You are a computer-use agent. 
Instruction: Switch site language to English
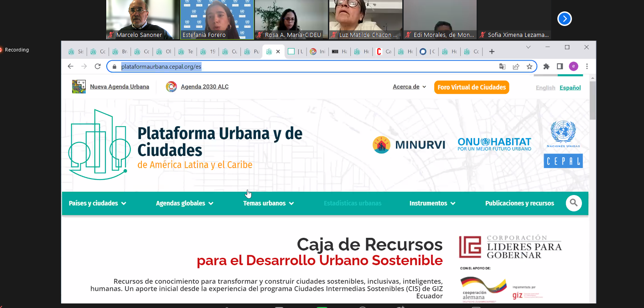click(x=545, y=88)
